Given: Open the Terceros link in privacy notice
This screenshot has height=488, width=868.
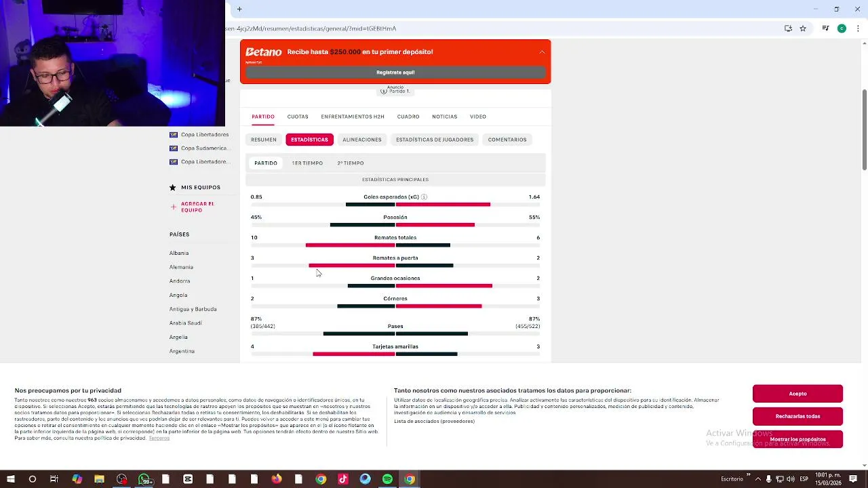Looking at the screenshot, I should [x=159, y=439].
